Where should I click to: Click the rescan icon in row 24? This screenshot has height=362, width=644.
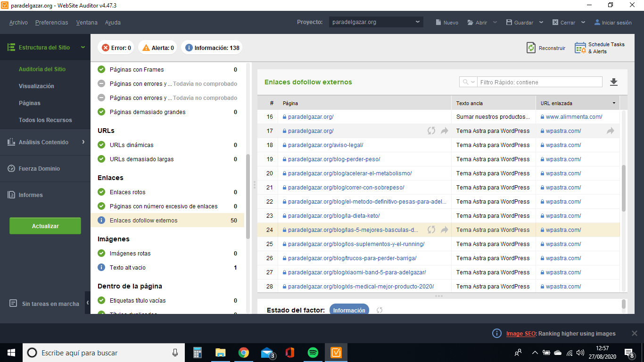click(x=431, y=230)
